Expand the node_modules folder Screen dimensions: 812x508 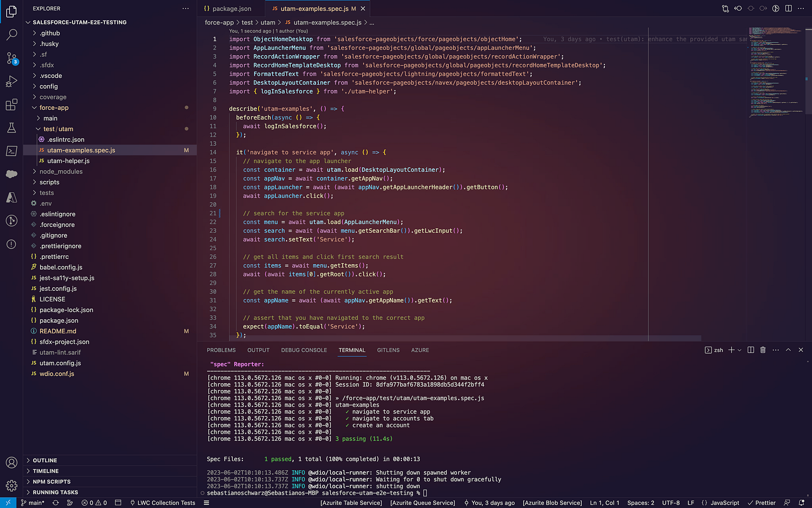tap(61, 171)
